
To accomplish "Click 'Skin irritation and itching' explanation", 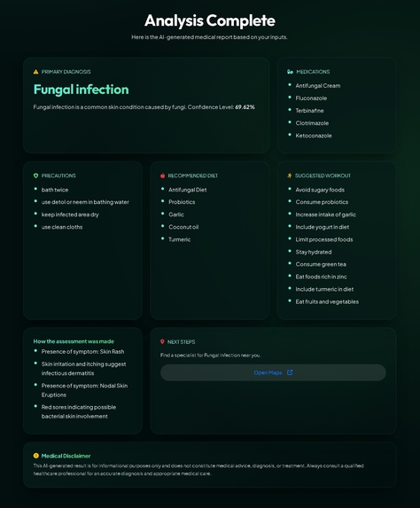I will tap(83, 369).
